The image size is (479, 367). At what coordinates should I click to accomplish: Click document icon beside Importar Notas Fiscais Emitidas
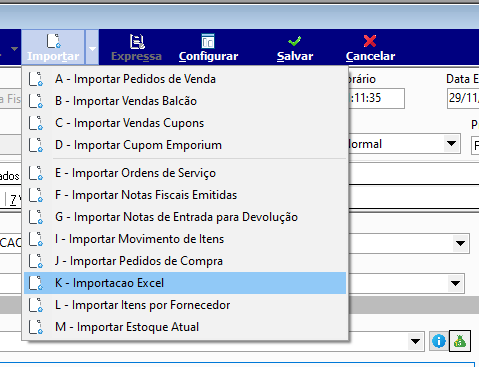(36, 195)
